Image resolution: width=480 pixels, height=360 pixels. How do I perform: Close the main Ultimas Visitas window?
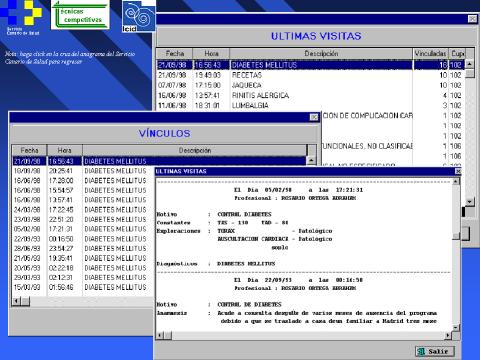point(472,19)
